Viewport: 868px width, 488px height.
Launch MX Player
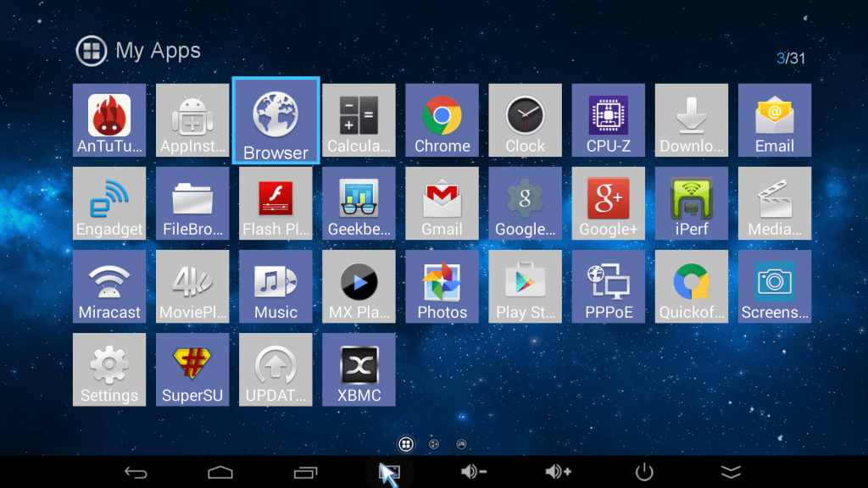coord(359,286)
